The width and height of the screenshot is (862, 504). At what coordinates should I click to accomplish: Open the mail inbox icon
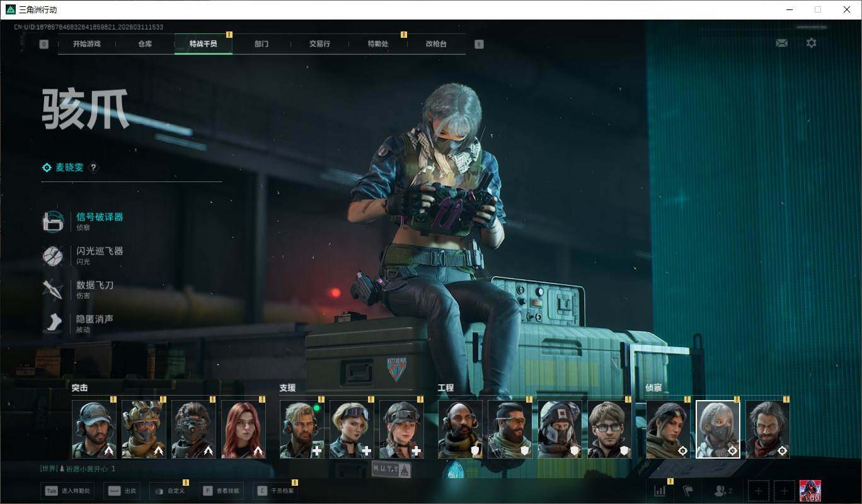coord(781,43)
